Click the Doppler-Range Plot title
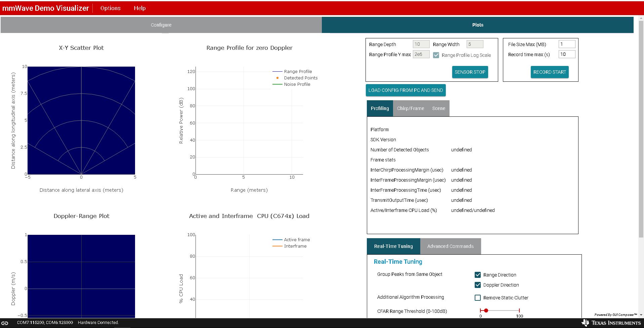Viewport: 644px width, 328px height. 81,216
